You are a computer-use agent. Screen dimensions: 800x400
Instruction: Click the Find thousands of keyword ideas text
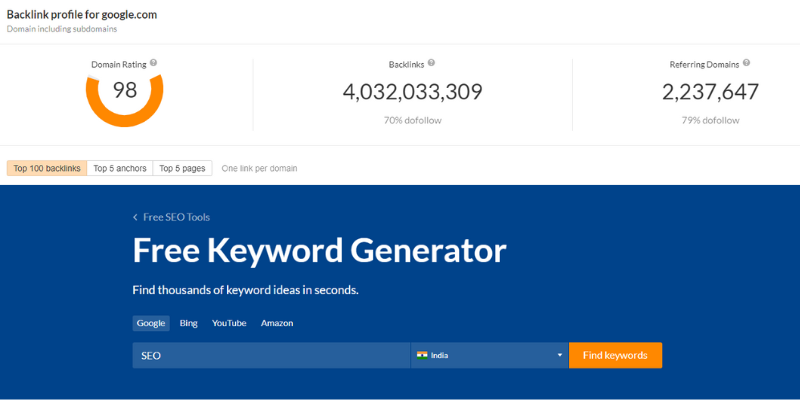click(245, 290)
